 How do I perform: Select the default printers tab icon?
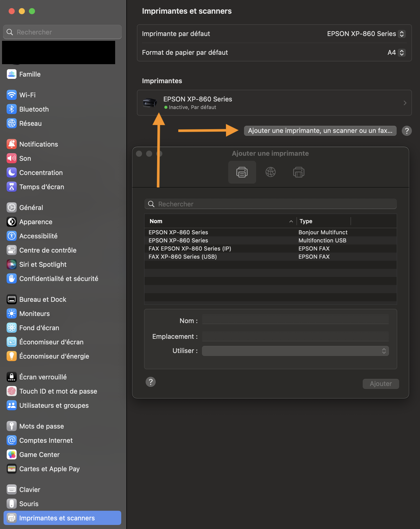(x=242, y=172)
